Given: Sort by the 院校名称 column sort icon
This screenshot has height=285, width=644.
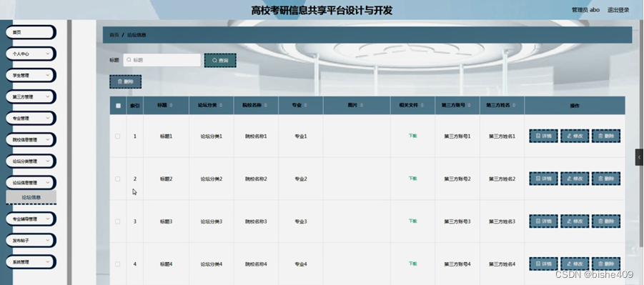Looking at the screenshot, I should 265,106.
